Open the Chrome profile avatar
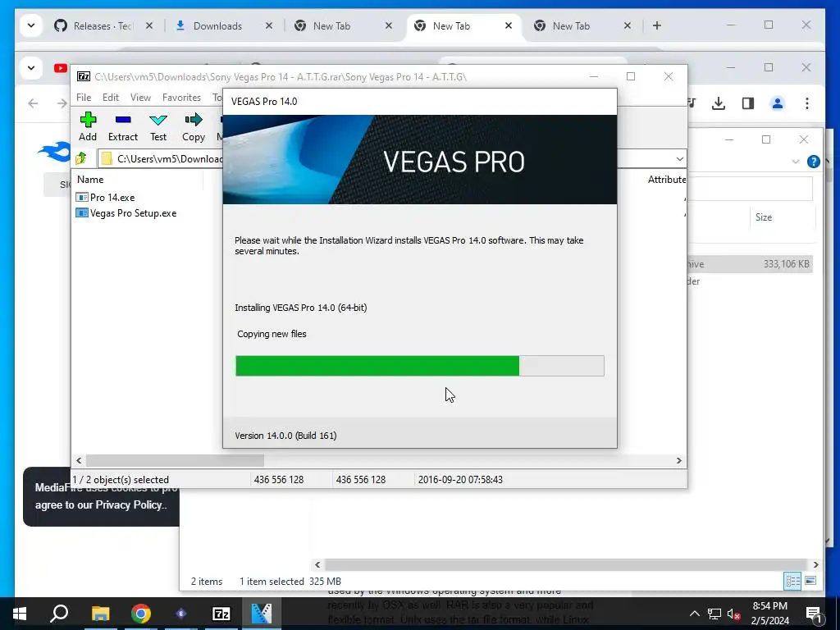The image size is (840, 630). pyautogui.click(x=778, y=103)
